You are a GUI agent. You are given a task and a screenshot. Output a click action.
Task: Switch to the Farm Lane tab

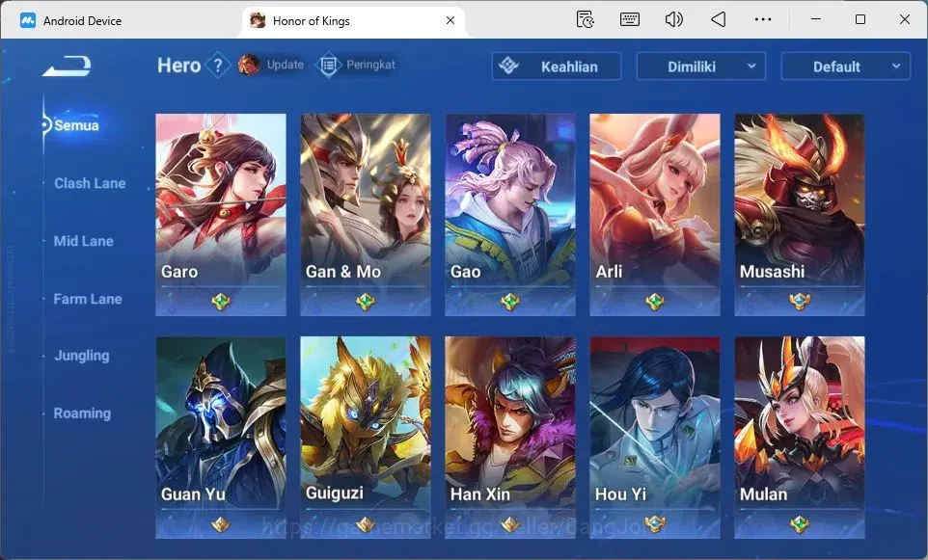tap(88, 299)
